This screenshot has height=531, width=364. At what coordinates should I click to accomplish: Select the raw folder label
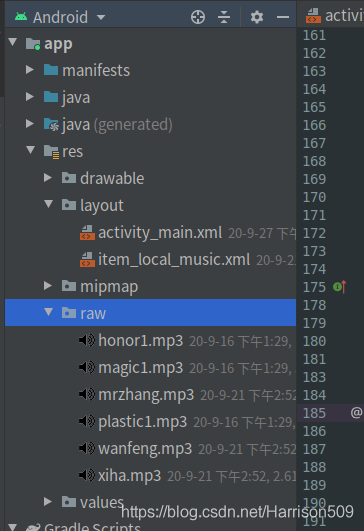[93, 314]
